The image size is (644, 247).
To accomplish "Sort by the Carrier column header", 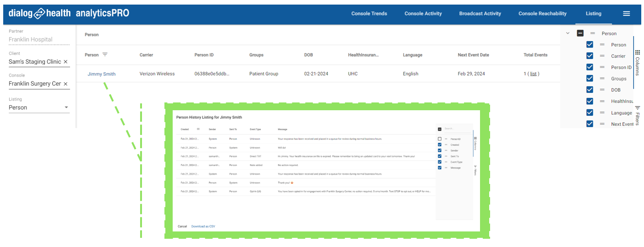I will (x=146, y=55).
